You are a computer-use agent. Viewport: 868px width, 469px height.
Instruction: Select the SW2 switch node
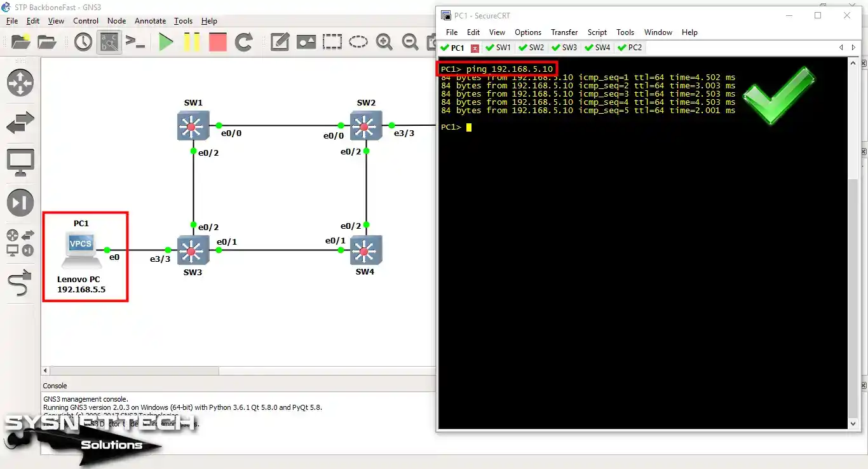tap(366, 126)
